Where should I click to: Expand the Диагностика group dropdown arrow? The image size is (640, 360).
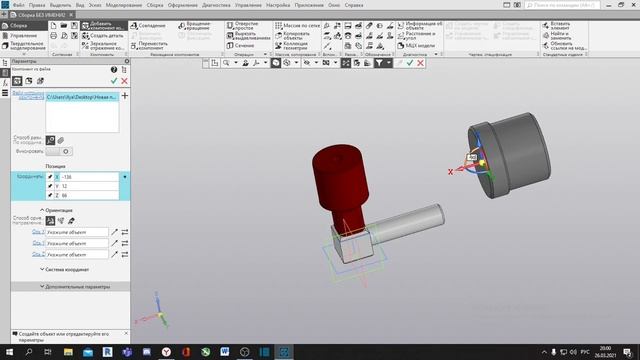coord(436,54)
